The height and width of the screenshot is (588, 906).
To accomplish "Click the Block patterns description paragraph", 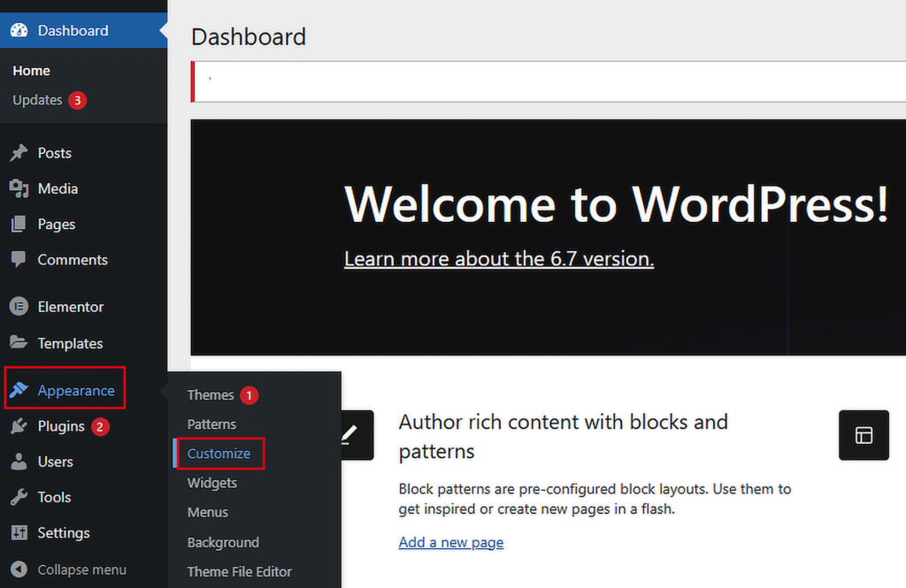I will tap(595, 499).
